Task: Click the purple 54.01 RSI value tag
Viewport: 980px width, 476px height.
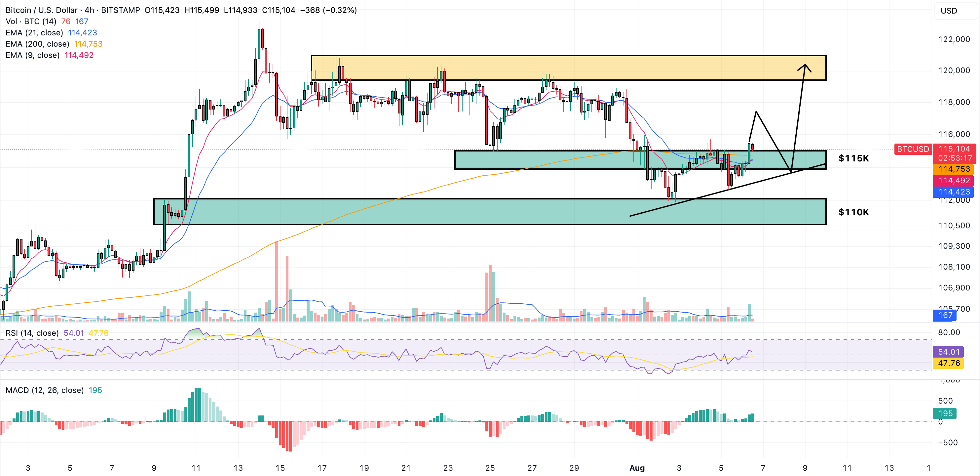Action: click(948, 352)
